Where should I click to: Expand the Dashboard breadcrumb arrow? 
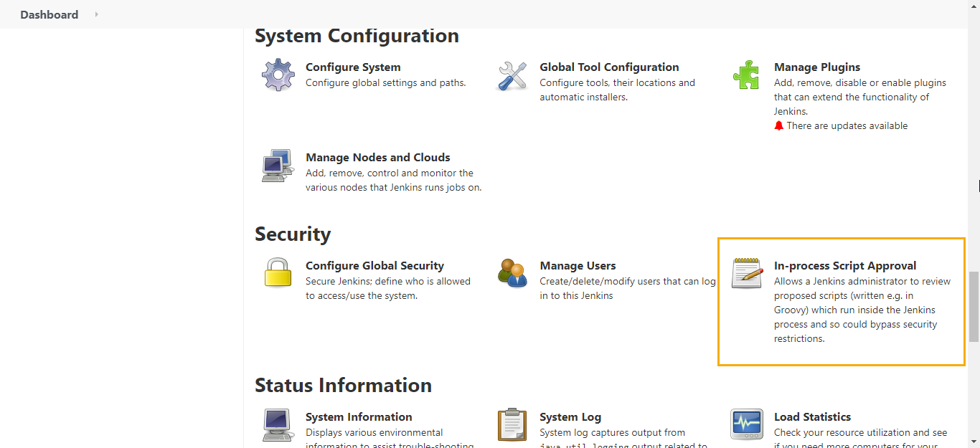96,14
